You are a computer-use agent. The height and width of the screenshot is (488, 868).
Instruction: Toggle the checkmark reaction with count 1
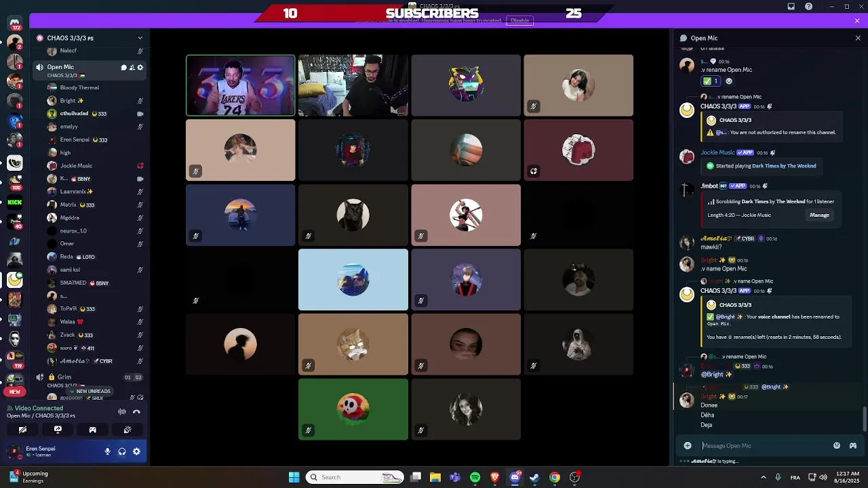(711, 81)
